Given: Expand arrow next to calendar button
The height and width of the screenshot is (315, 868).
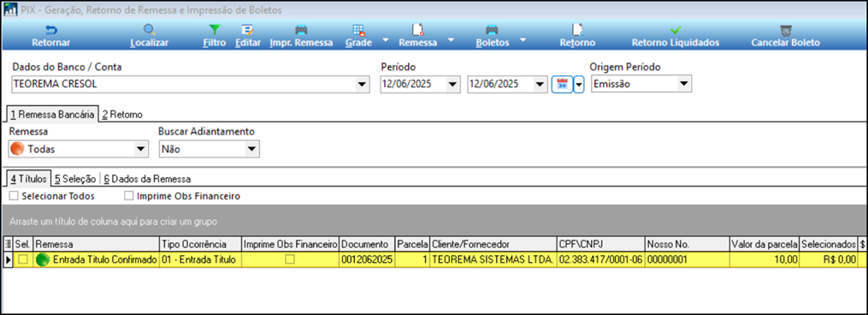Looking at the screenshot, I should pos(579,84).
